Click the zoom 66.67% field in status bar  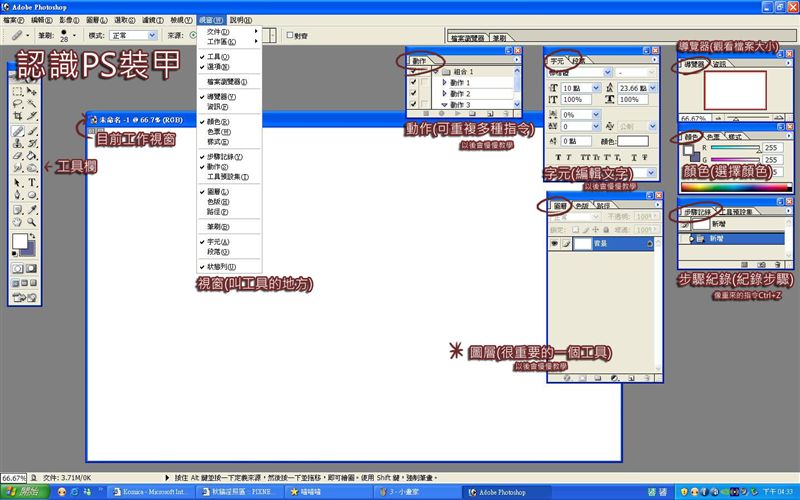(x=13, y=478)
